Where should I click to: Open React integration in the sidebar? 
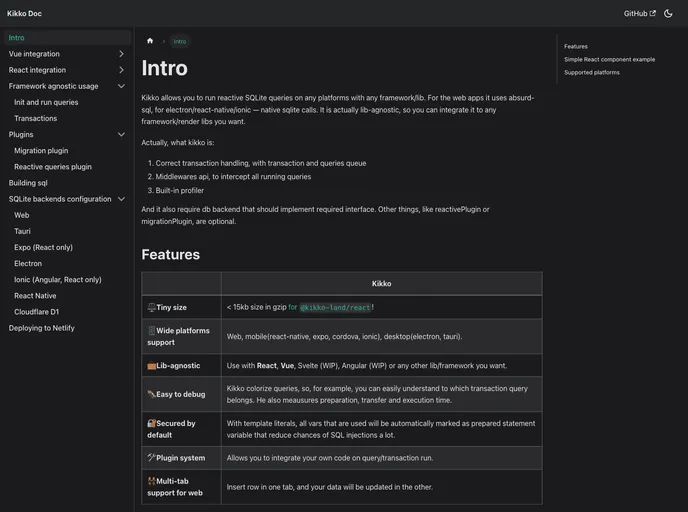pos(37,70)
